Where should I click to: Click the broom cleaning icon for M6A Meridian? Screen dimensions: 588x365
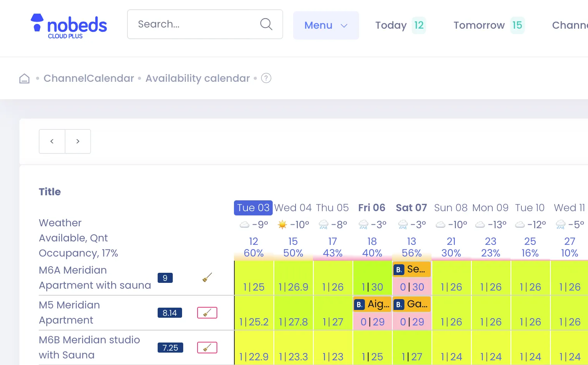tap(207, 277)
